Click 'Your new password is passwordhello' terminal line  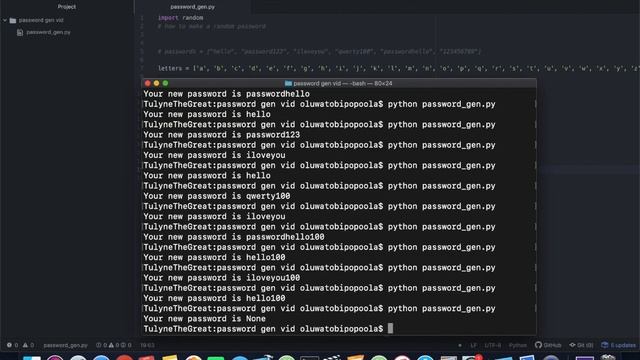coord(226,94)
